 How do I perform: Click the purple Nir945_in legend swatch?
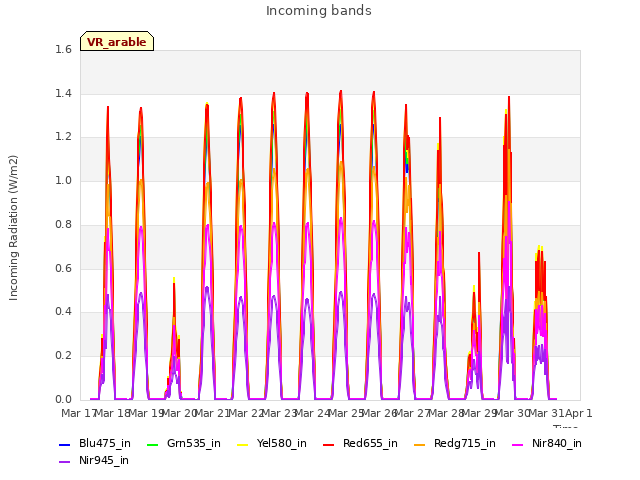[x=65, y=462]
